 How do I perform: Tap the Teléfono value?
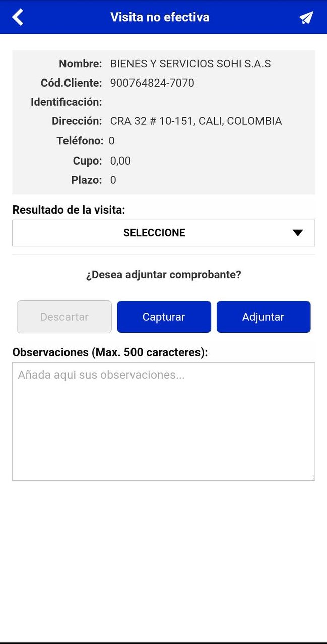[112, 141]
